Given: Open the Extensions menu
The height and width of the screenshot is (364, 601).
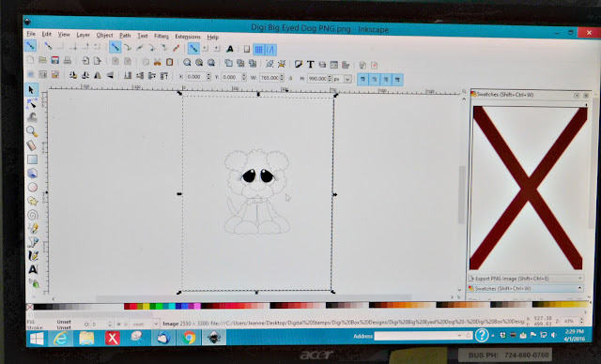Looking at the screenshot, I should (x=188, y=37).
